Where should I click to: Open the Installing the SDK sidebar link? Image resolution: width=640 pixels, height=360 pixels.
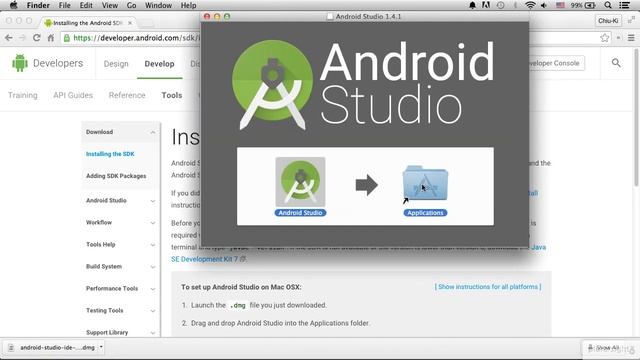click(110, 154)
